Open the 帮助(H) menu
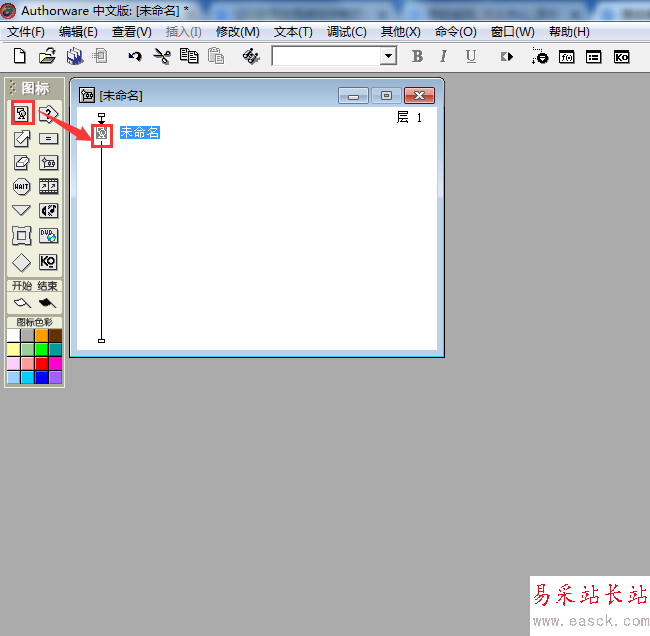This screenshot has height=636, width=650. coord(569,32)
